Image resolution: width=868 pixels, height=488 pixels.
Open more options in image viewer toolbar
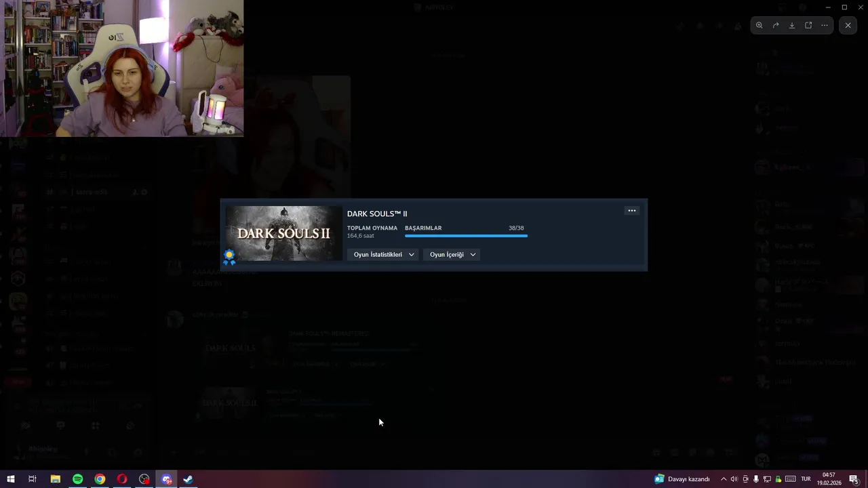click(x=825, y=25)
